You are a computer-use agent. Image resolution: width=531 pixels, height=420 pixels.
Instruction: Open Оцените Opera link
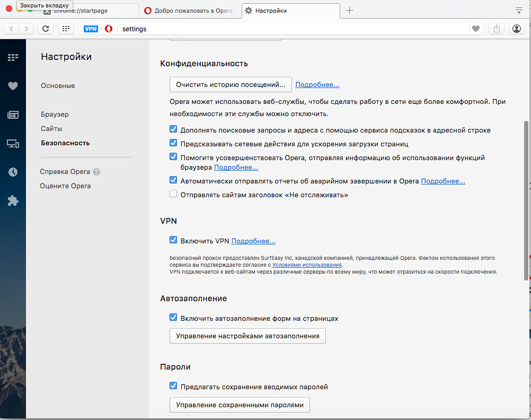tap(65, 186)
